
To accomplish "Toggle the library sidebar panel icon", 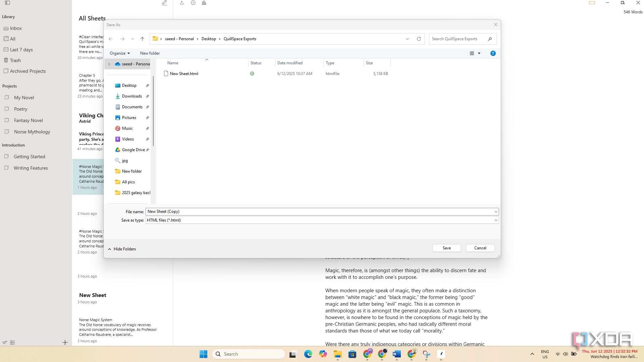I will [x=7, y=3].
